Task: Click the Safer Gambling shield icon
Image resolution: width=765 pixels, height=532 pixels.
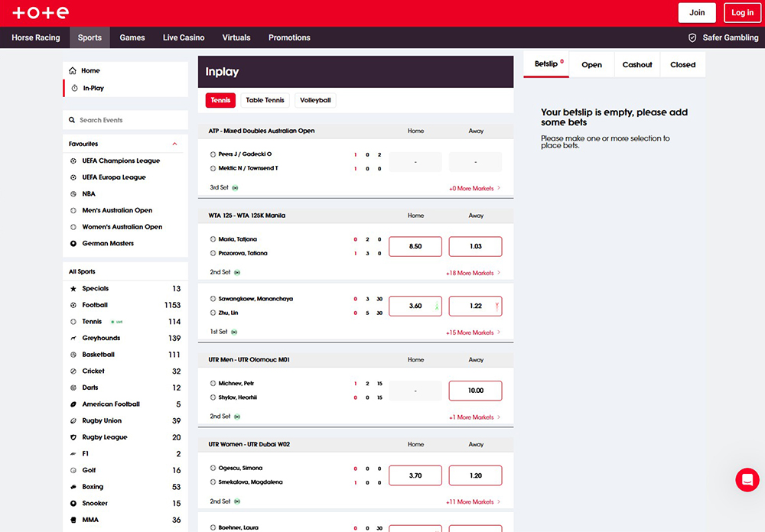Action: click(x=692, y=37)
